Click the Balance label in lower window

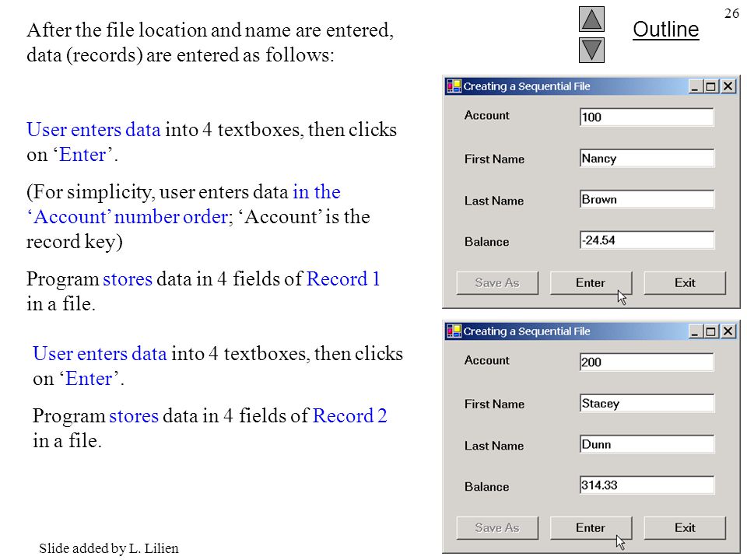coord(487,487)
